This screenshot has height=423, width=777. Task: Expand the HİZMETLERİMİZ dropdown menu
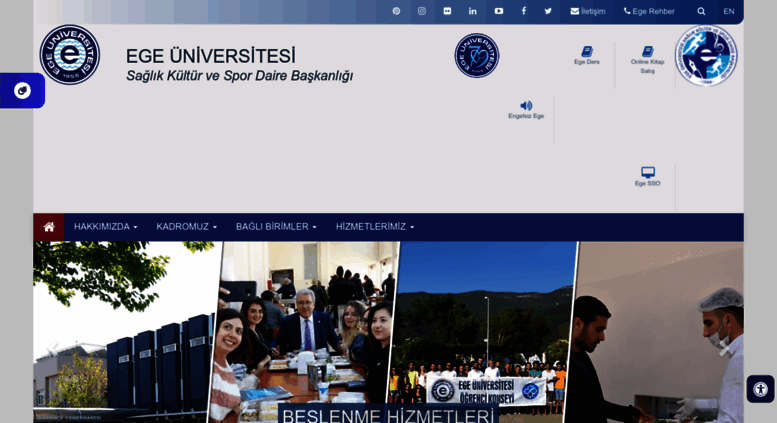point(375,227)
